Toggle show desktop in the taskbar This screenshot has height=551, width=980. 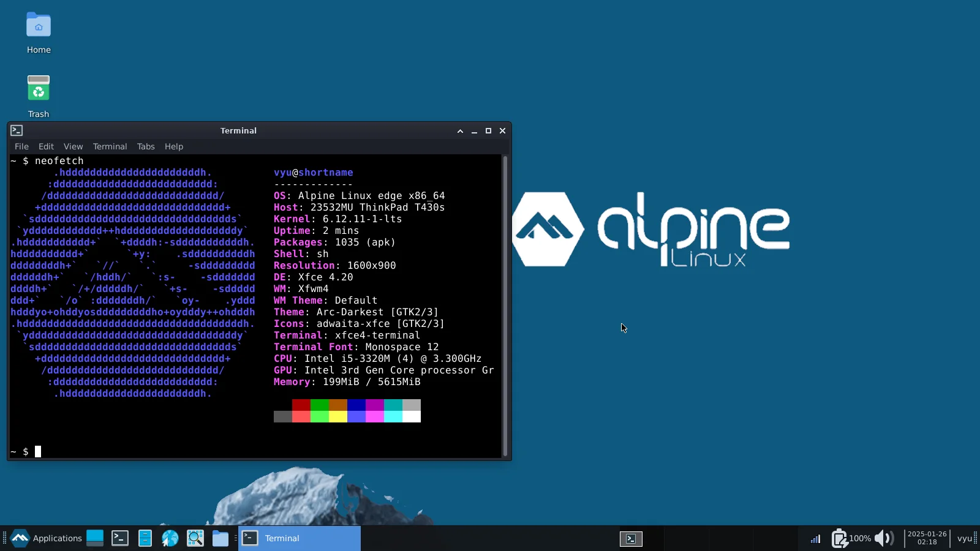[x=95, y=539]
